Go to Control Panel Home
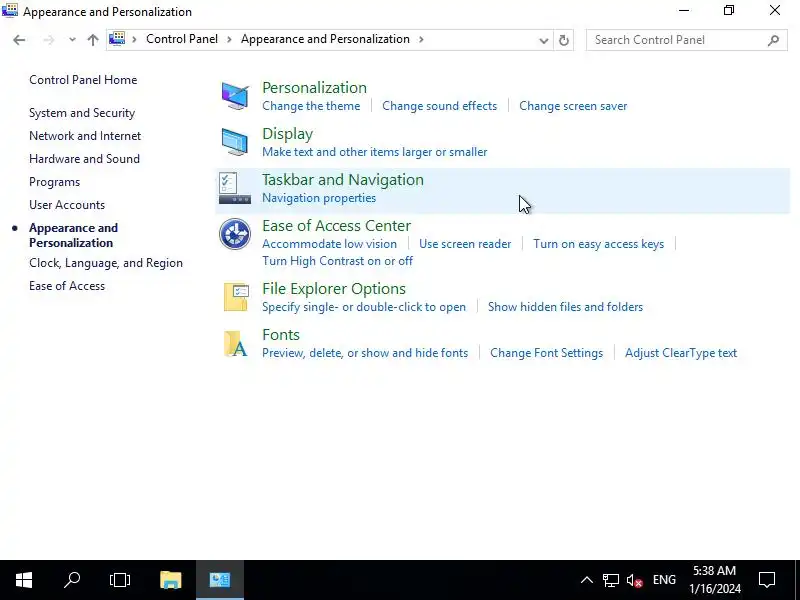The width and height of the screenshot is (800, 600). (83, 80)
